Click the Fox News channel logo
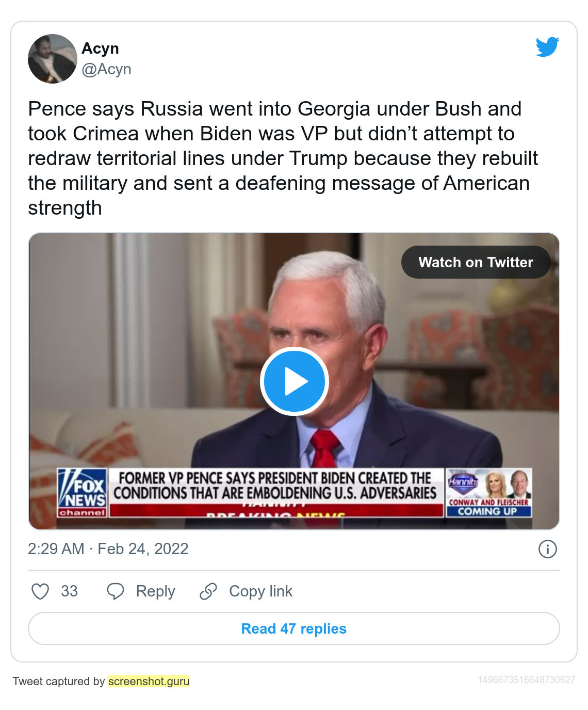The height and width of the screenshot is (710, 588). point(83,493)
